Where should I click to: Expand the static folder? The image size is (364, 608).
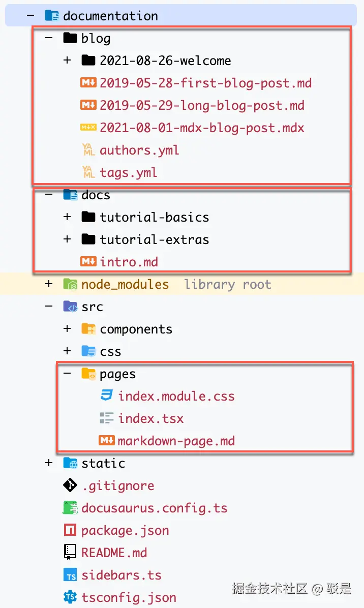[49, 463]
